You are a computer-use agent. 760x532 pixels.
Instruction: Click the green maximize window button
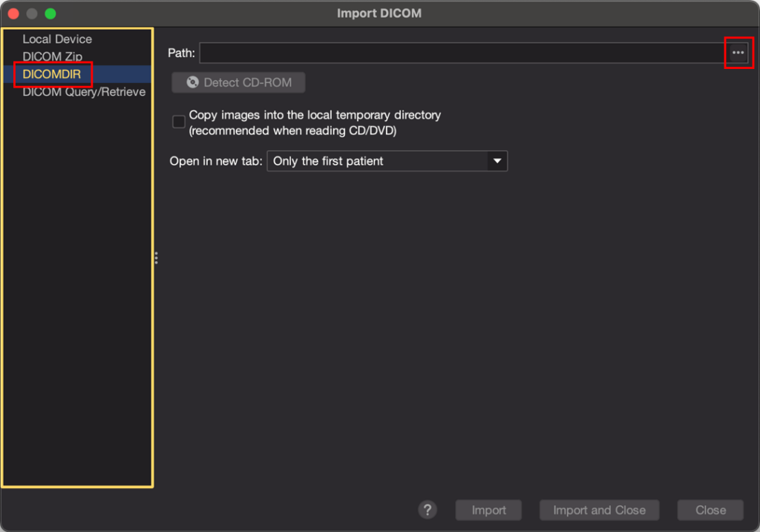pyautogui.click(x=50, y=13)
